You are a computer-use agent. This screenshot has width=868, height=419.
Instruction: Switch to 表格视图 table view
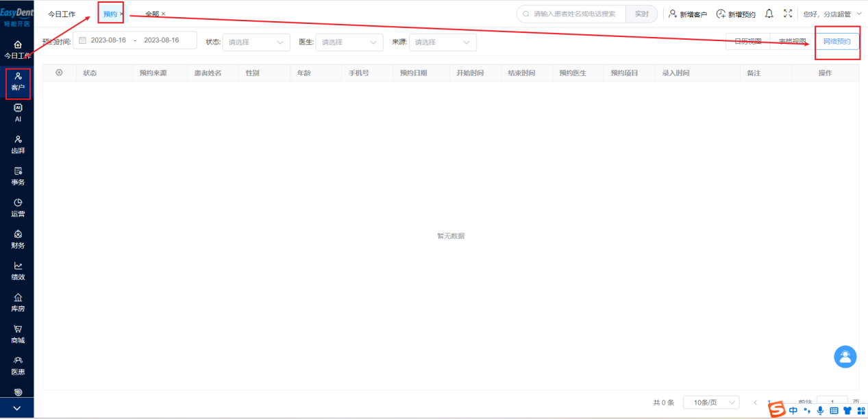792,41
